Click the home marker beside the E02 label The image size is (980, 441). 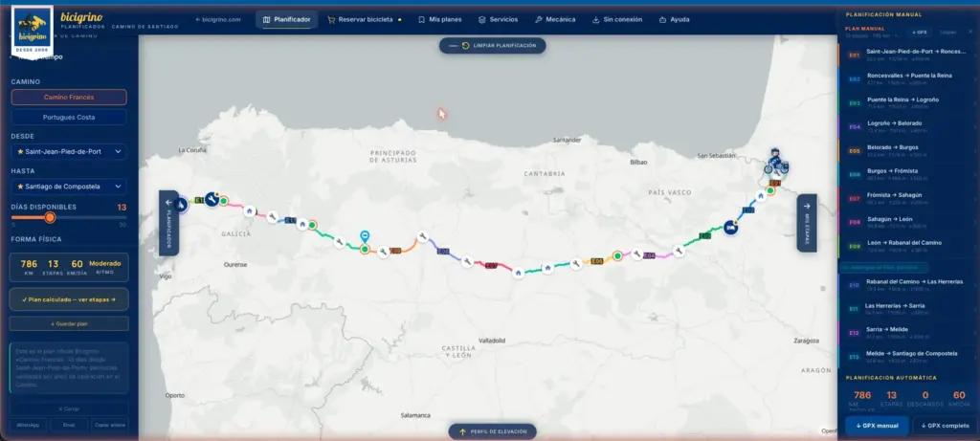761,195
